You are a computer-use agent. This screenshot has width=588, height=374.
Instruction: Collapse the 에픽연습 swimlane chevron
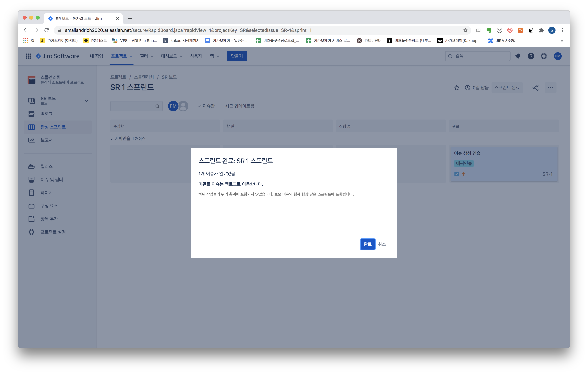tap(112, 139)
